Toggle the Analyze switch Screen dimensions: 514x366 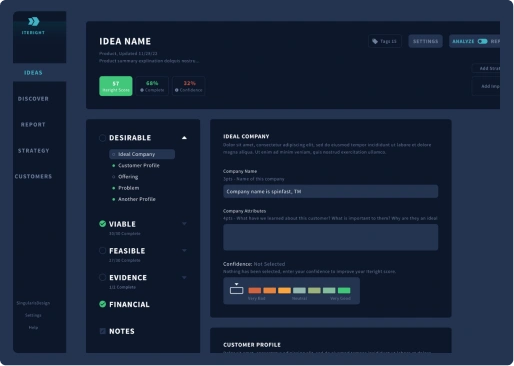(482, 41)
